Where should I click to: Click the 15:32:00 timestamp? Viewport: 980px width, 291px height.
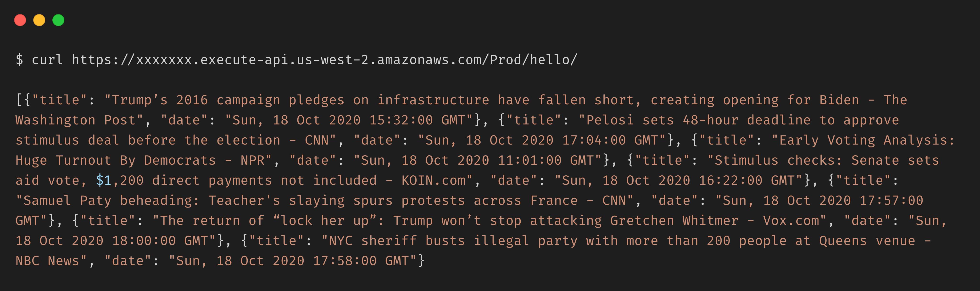401,120
